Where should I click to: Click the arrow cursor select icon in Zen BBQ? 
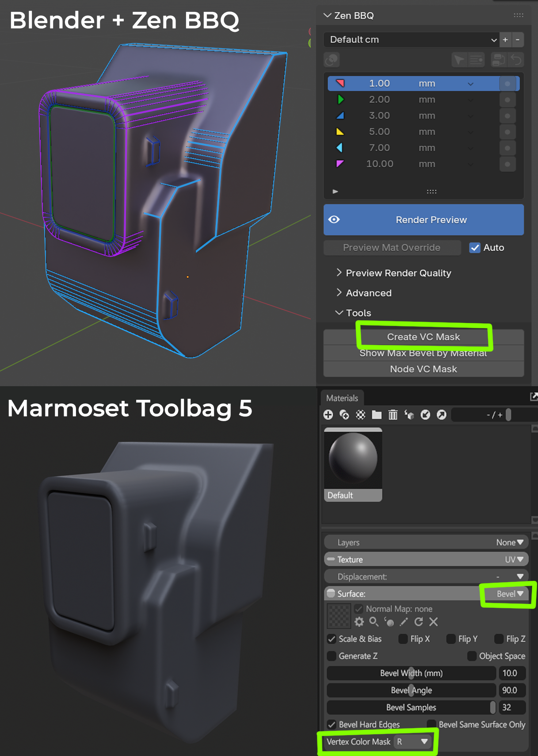[459, 60]
